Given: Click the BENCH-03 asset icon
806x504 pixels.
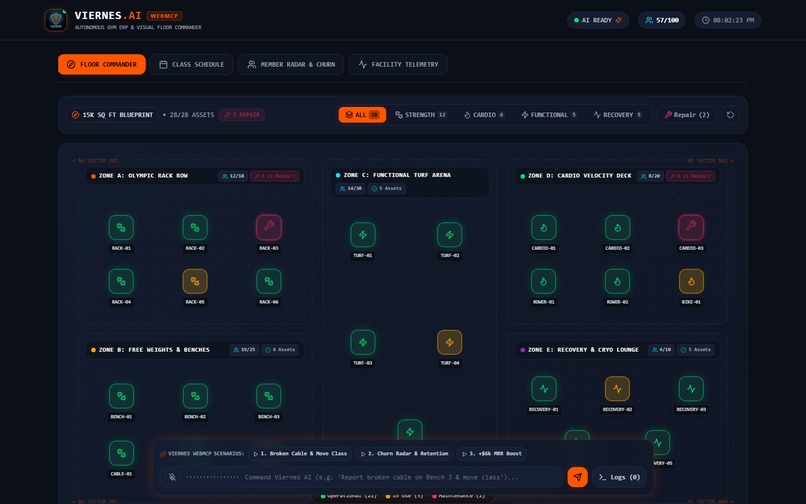Looking at the screenshot, I should [269, 396].
